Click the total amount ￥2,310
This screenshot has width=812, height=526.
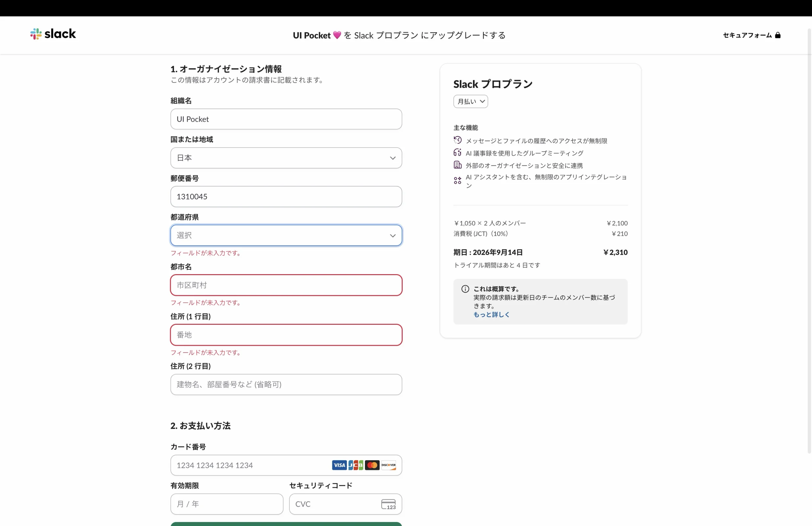616,252
